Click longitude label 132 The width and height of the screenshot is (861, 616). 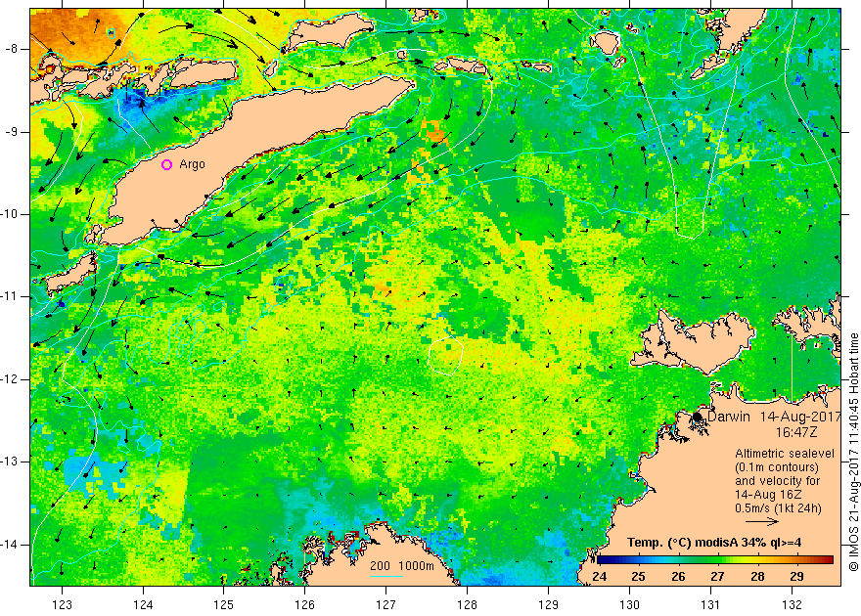[792, 605]
